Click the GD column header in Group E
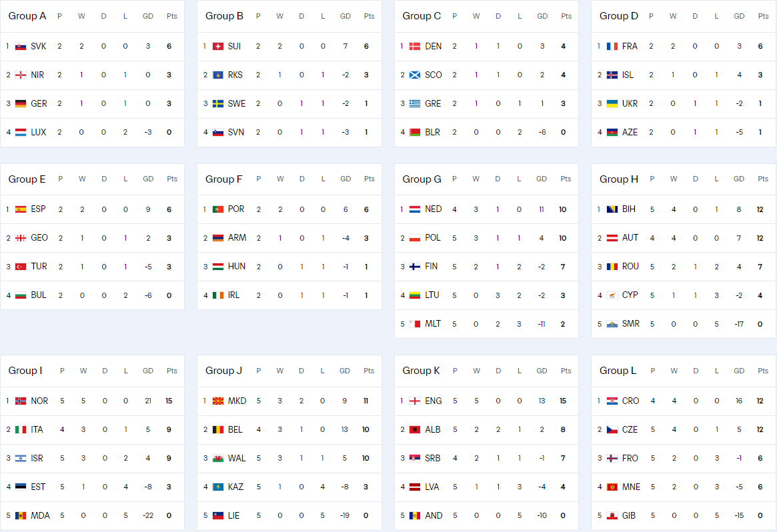This screenshot has height=532, width=777. (x=148, y=179)
